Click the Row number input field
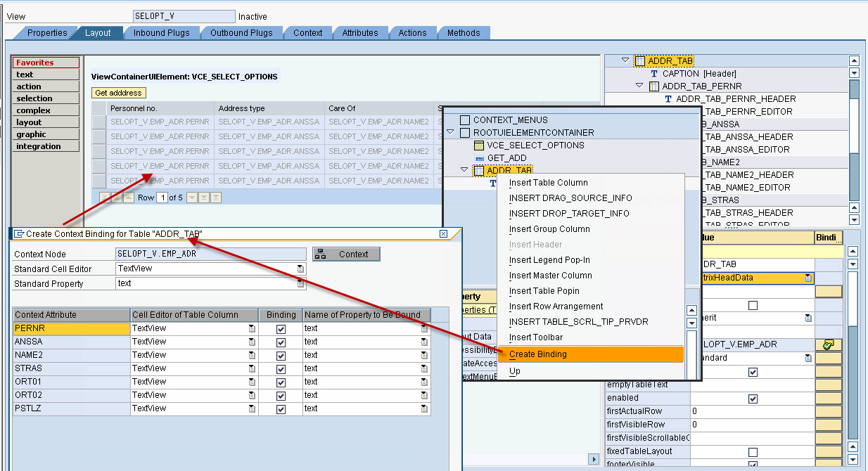Screen dimensions: 868x471 tap(162, 198)
